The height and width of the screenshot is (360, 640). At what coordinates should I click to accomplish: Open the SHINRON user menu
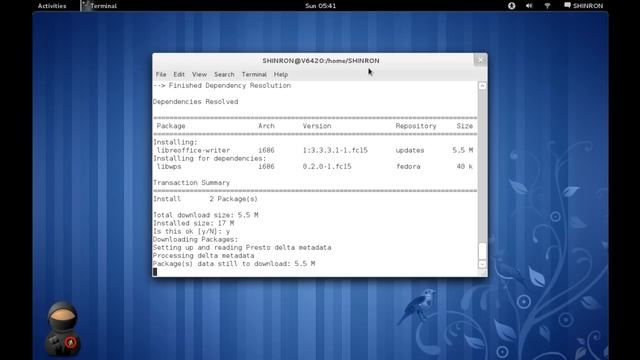point(584,6)
